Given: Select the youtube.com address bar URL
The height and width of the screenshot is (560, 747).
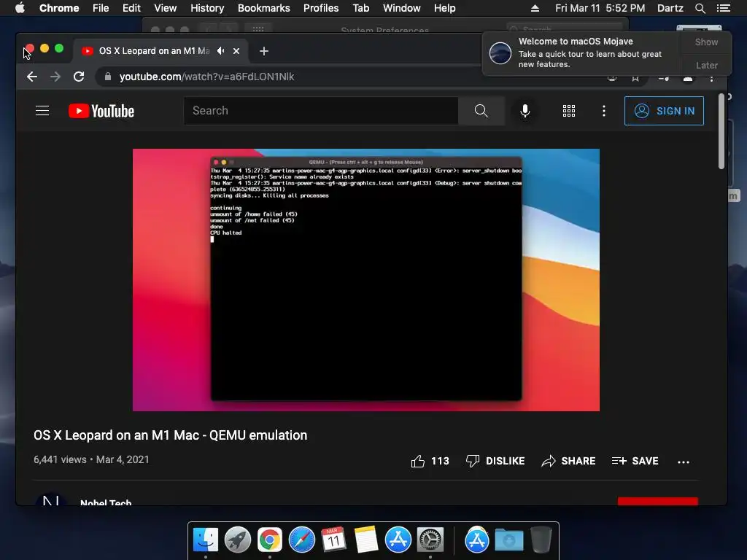Looking at the screenshot, I should pos(206,77).
